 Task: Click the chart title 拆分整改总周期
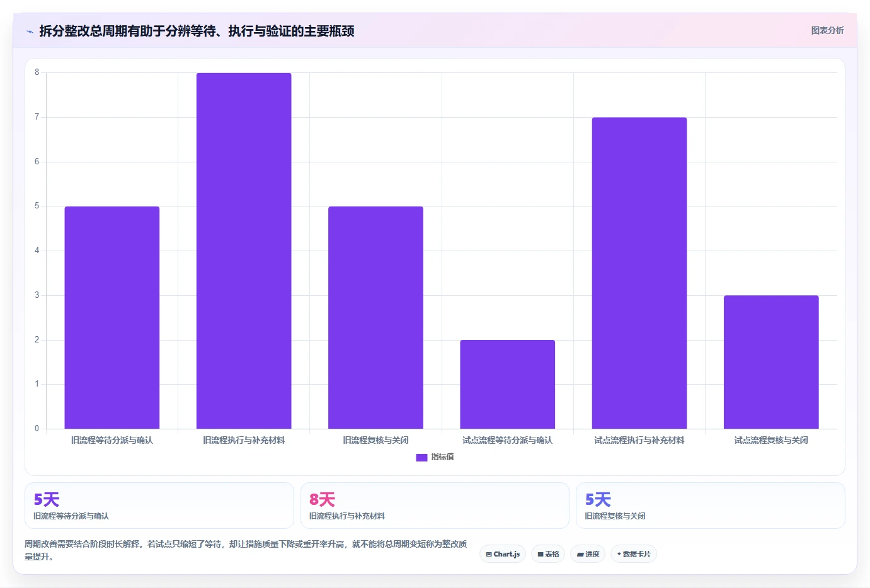coord(197,31)
